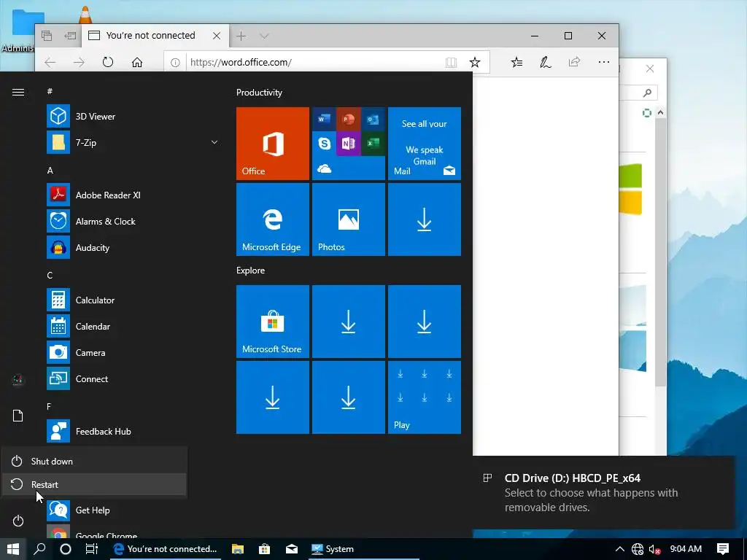Click the Office tile
The height and width of the screenshot is (560, 747).
(x=273, y=144)
